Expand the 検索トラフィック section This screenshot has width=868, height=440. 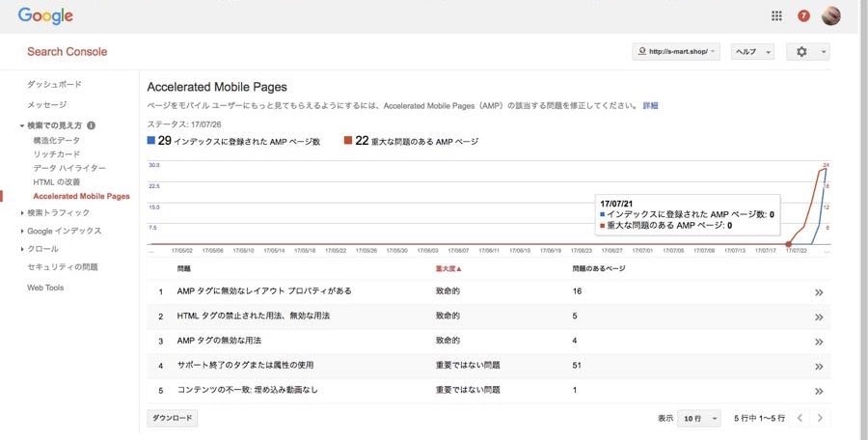point(22,213)
